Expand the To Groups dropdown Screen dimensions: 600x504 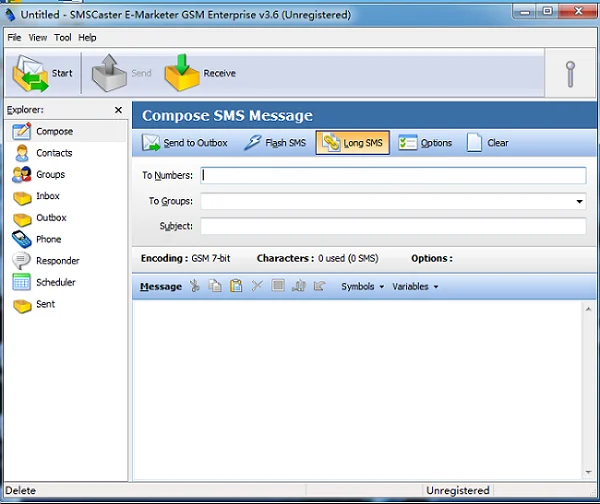[x=579, y=201]
